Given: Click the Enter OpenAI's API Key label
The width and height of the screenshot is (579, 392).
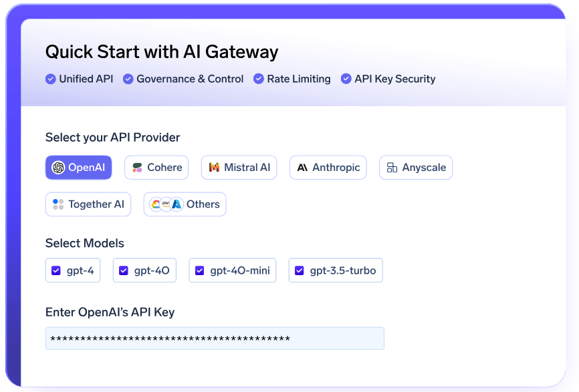Looking at the screenshot, I should 110,313.
